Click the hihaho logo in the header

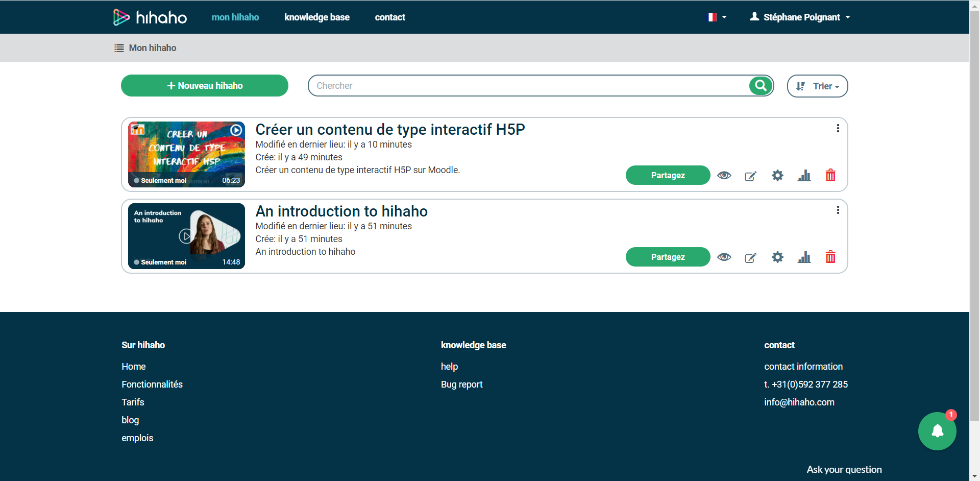click(x=150, y=17)
